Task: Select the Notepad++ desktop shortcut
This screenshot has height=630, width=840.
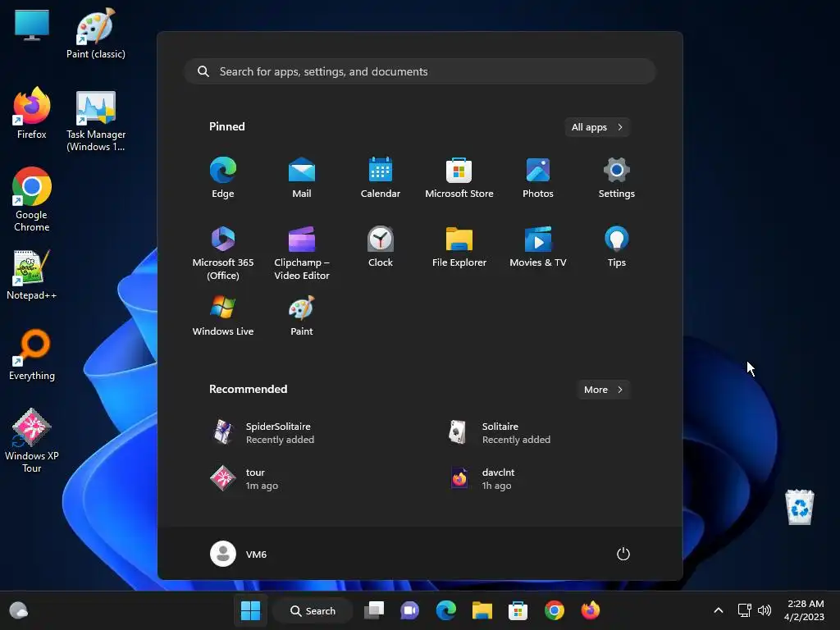Action: pyautogui.click(x=32, y=274)
